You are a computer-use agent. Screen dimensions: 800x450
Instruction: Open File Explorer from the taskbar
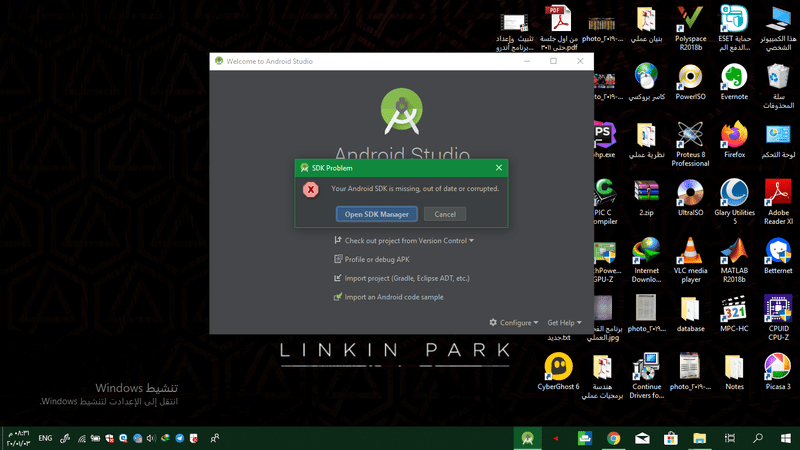[x=699, y=438]
